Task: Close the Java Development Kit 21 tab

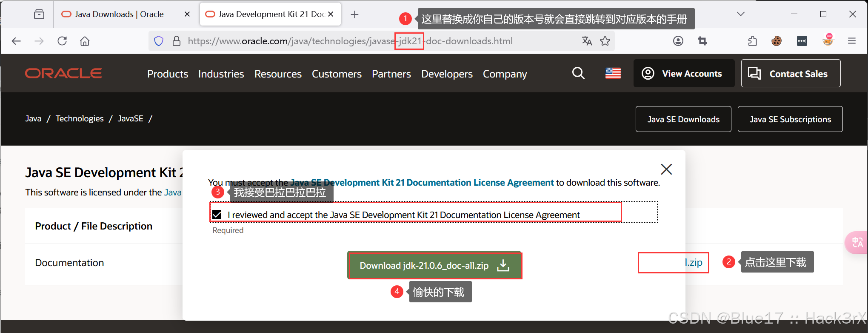Action: point(331,14)
